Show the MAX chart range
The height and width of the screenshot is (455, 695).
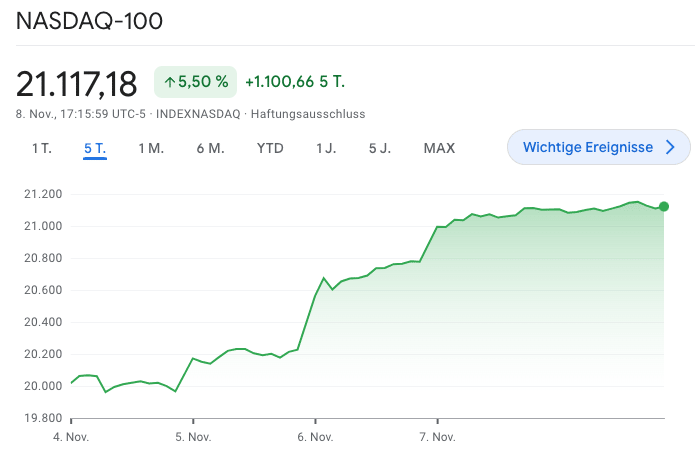click(x=439, y=148)
